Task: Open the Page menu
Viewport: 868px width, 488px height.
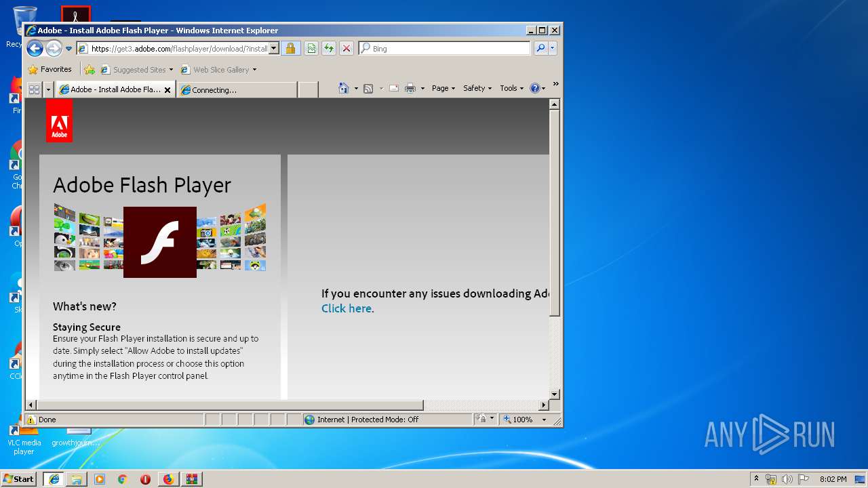Action: click(443, 88)
